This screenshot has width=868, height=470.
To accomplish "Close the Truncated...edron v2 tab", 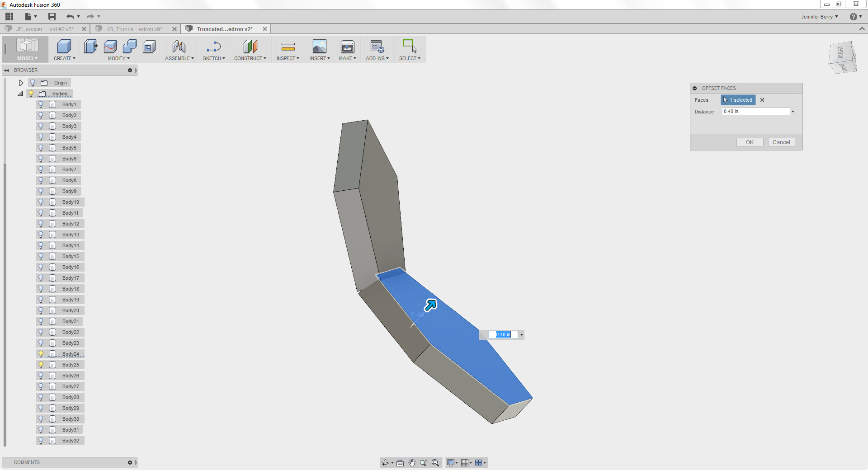I will 265,29.
